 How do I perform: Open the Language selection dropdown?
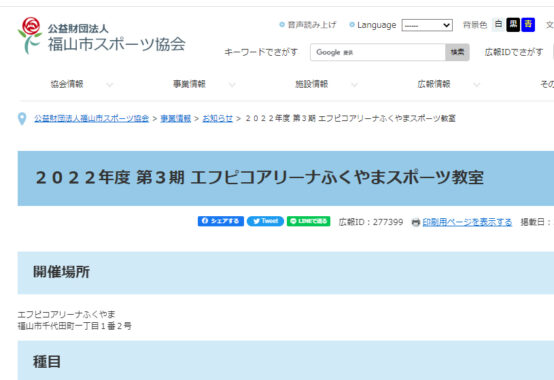[x=427, y=25]
